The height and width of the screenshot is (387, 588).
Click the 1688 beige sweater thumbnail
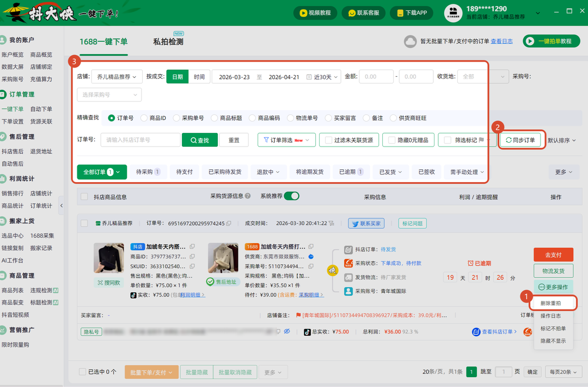[223, 258]
